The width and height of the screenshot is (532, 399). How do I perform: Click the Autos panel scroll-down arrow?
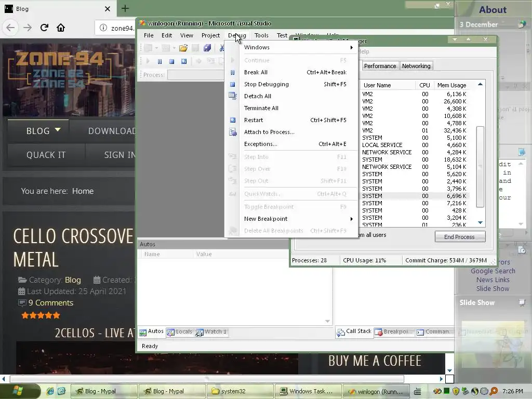[x=327, y=321]
